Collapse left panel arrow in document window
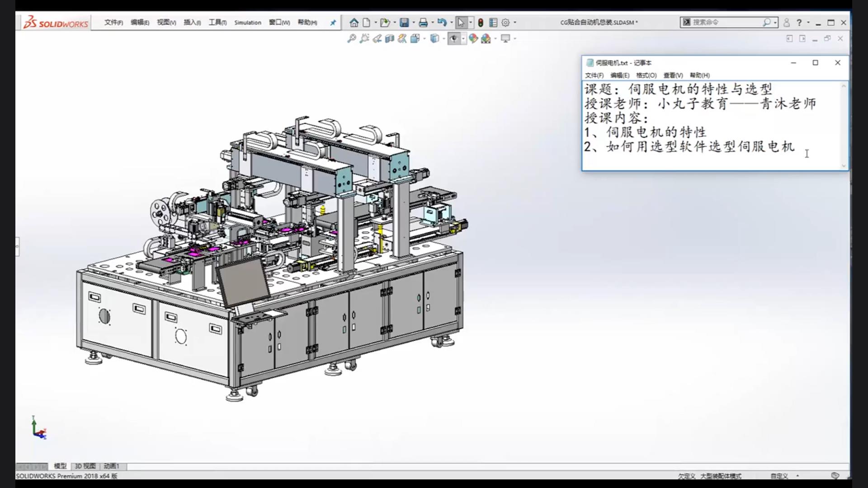868x488 pixels. (789, 39)
